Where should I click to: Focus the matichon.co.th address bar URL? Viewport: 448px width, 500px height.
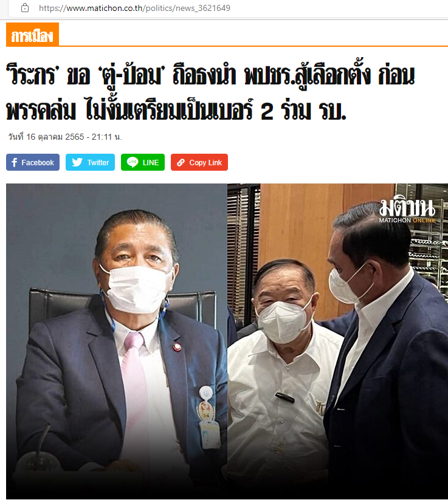point(134,8)
